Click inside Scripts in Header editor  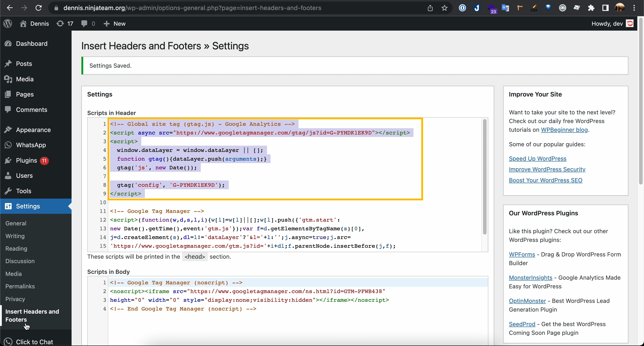288,185
